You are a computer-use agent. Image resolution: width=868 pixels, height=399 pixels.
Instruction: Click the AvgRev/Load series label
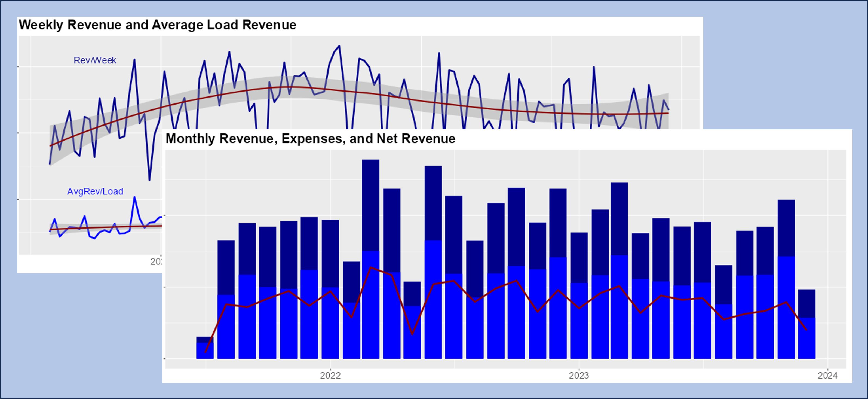(x=95, y=191)
